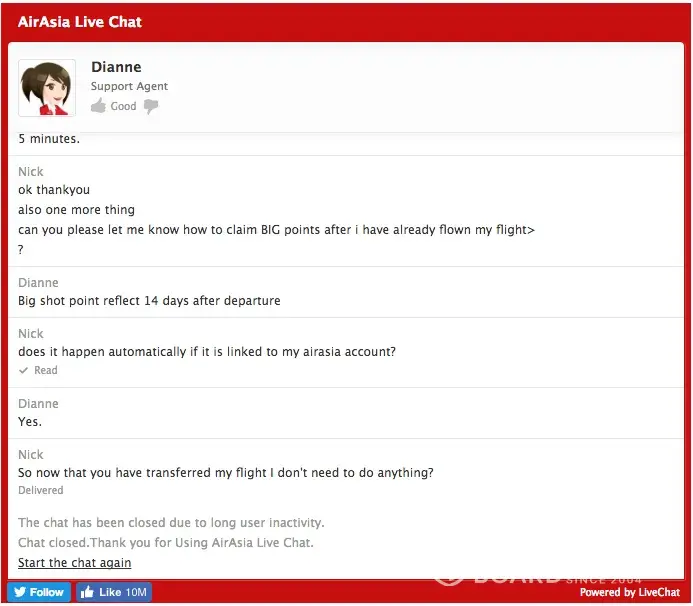This screenshot has height=606, width=693.
Task: Click 'So now that you have transferred' message
Action: click(x=226, y=473)
